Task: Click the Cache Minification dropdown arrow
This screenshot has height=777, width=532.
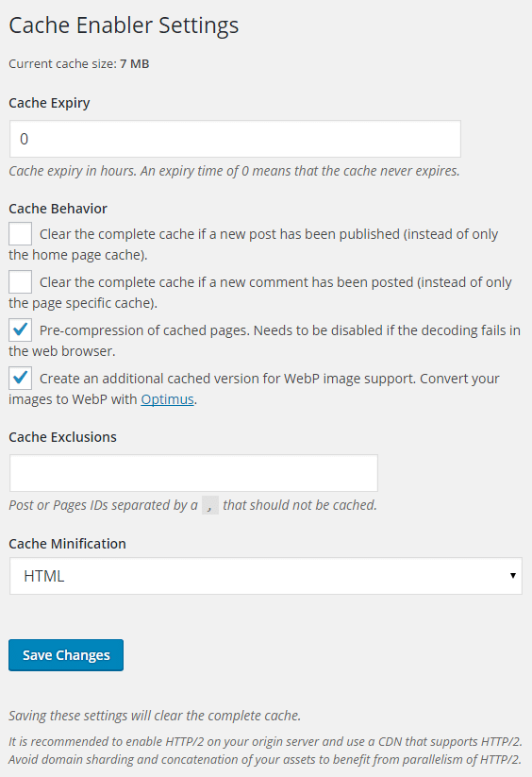Action: tap(513, 576)
